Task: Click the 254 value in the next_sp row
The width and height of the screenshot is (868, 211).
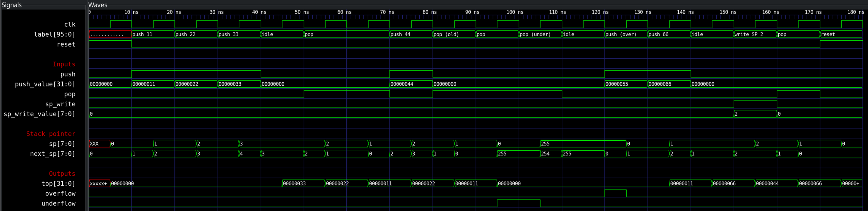Action: point(551,154)
